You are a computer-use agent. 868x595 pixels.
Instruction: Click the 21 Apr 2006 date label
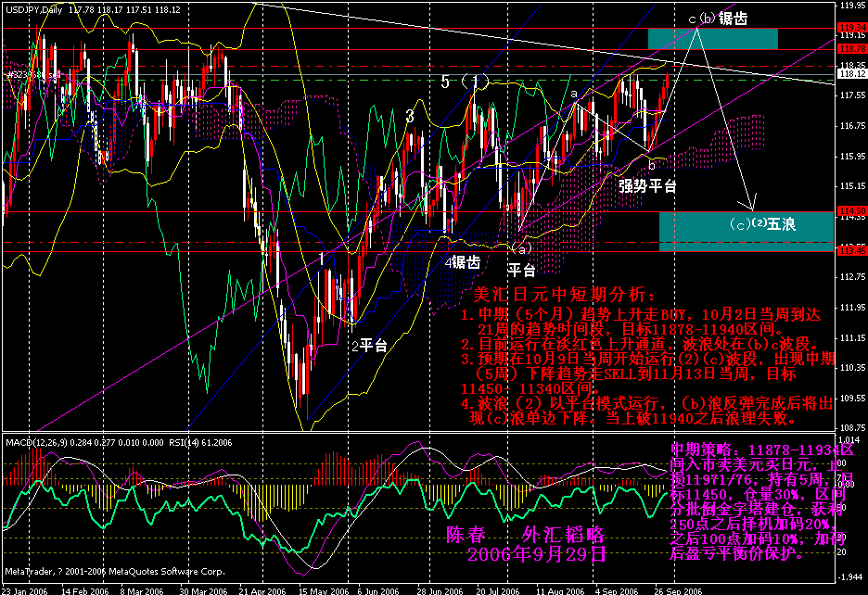262,589
